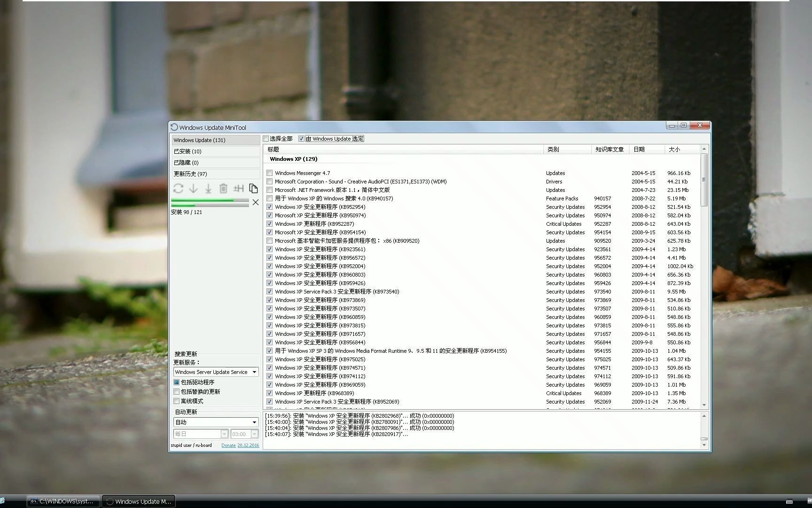Viewport: 812px width, 508px height.
Task: Click the keyboard icon in system tray
Action: (789, 501)
